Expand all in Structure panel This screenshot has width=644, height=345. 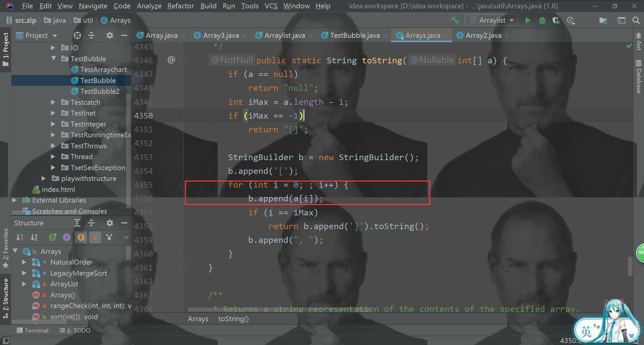tap(77, 223)
